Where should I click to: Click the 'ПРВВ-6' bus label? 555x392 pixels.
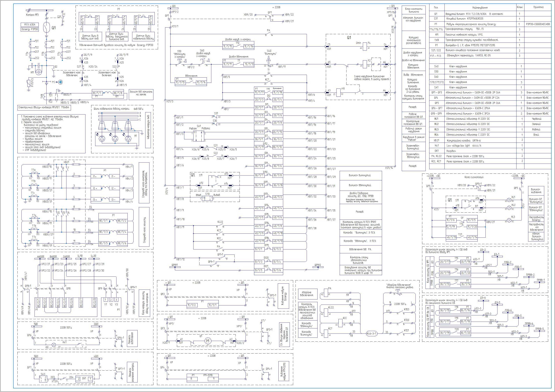[x=529, y=324]
